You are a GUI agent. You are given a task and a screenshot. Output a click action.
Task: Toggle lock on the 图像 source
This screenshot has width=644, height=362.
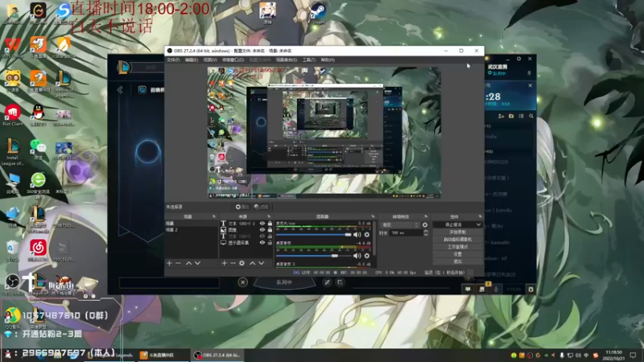click(x=270, y=230)
